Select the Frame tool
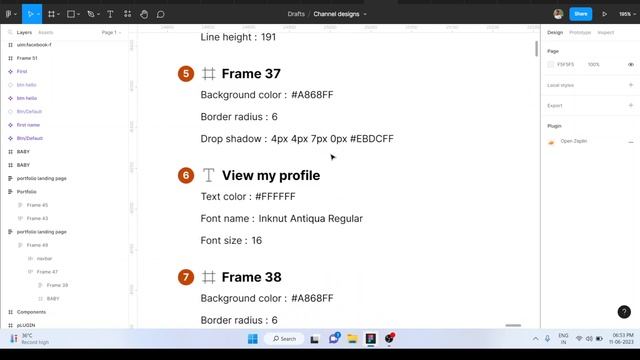The width and height of the screenshot is (640, 360). point(51,14)
